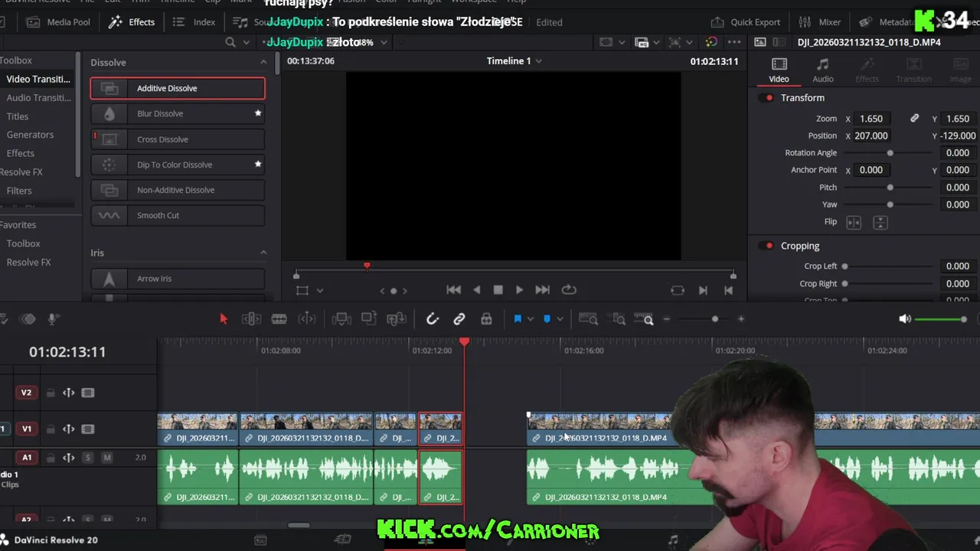Click Flip vertical icon in Inspector
980x551 pixels.
[880, 223]
